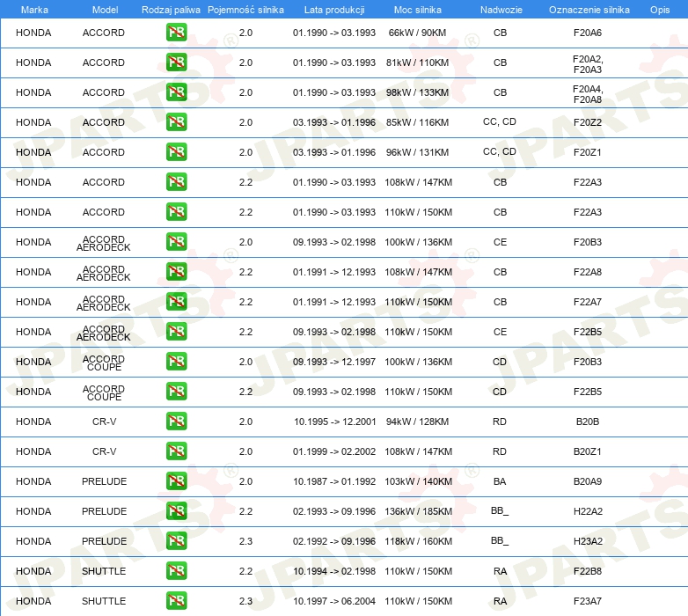Click the fuel type icon in the F20A4, F20A8 row

point(176,92)
